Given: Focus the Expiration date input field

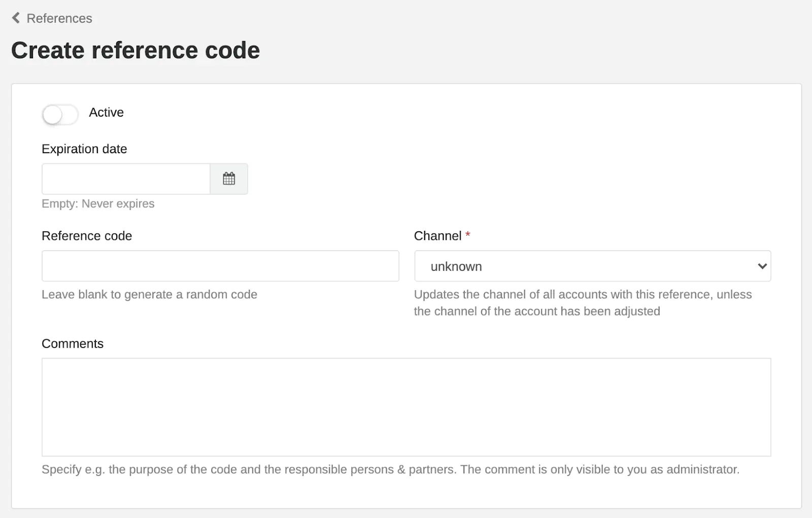Looking at the screenshot, I should click(126, 179).
